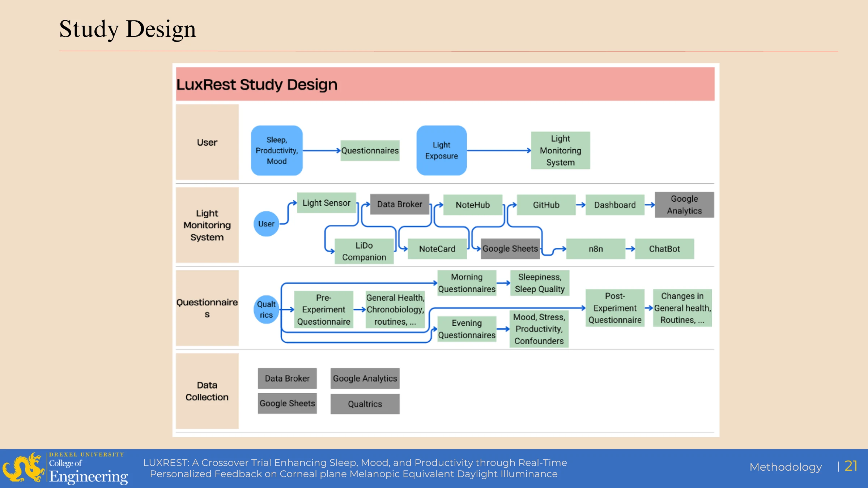Select the 'ChatBot' box
Screen dimensions: 868x488
(664, 249)
